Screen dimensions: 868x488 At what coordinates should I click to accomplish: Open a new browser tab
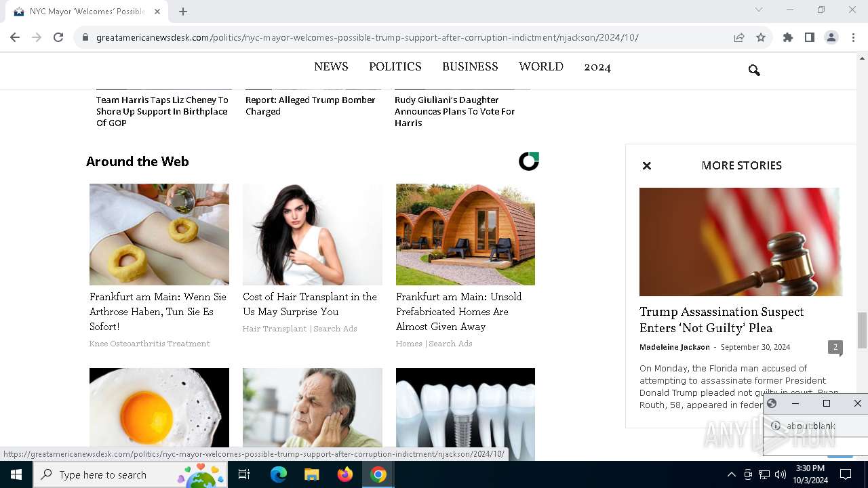(183, 12)
